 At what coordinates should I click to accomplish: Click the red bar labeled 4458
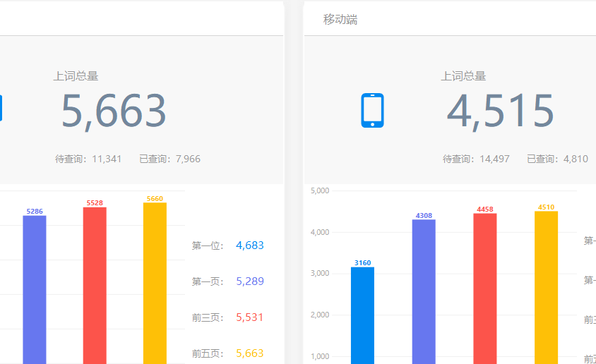(x=485, y=289)
